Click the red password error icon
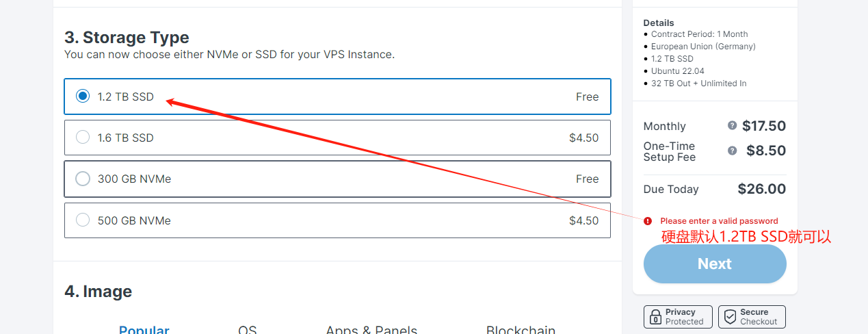The height and width of the screenshot is (334, 868). 648,221
